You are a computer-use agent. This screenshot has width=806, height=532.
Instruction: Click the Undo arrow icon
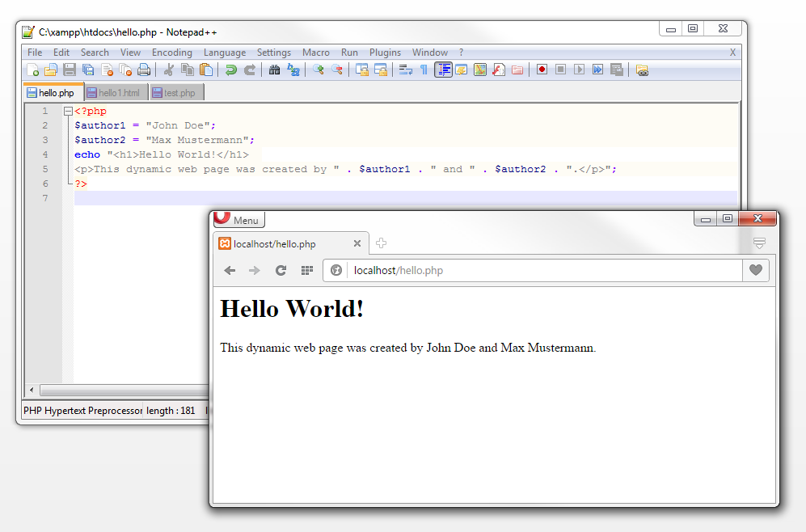click(231, 70)
